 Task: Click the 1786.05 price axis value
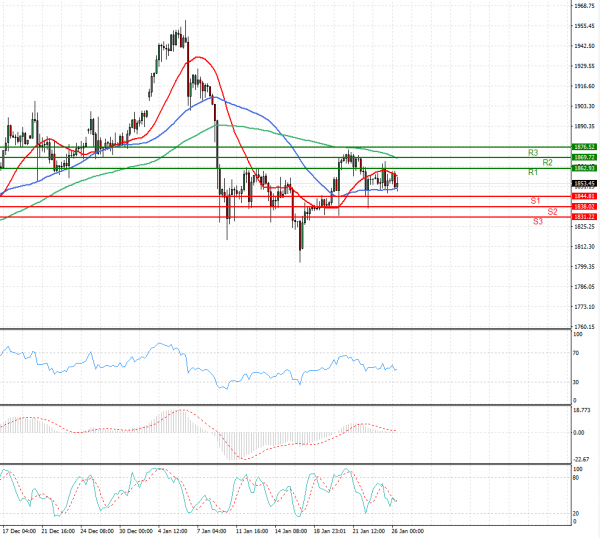pos(584,287)
